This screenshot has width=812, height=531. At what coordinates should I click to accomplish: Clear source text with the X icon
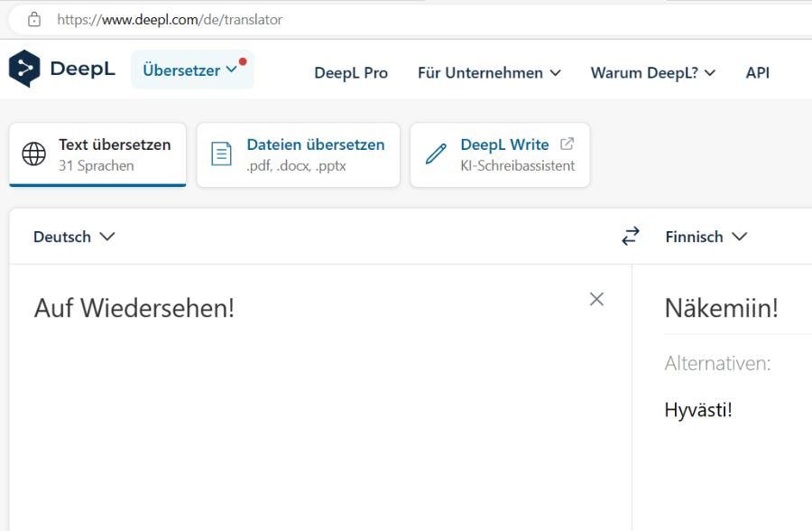[x=596, y=299]
